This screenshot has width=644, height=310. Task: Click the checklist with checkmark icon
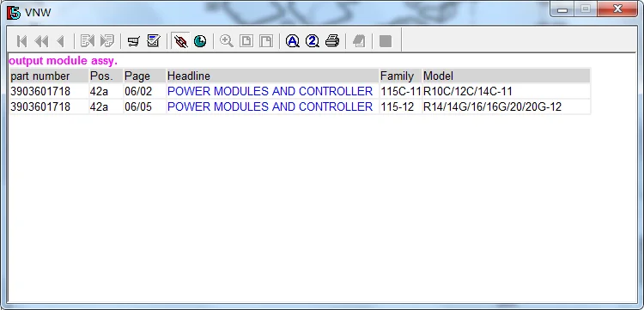click(153, 41)
